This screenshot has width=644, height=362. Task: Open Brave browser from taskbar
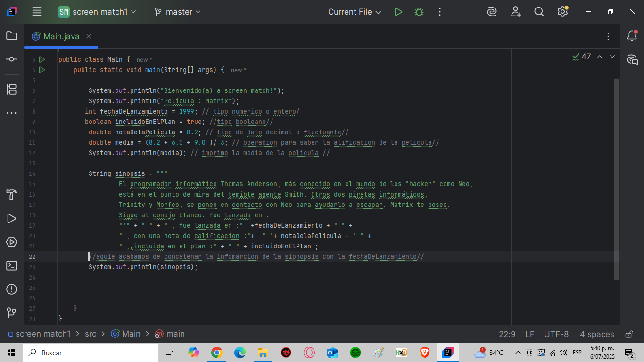coord(425,353)
